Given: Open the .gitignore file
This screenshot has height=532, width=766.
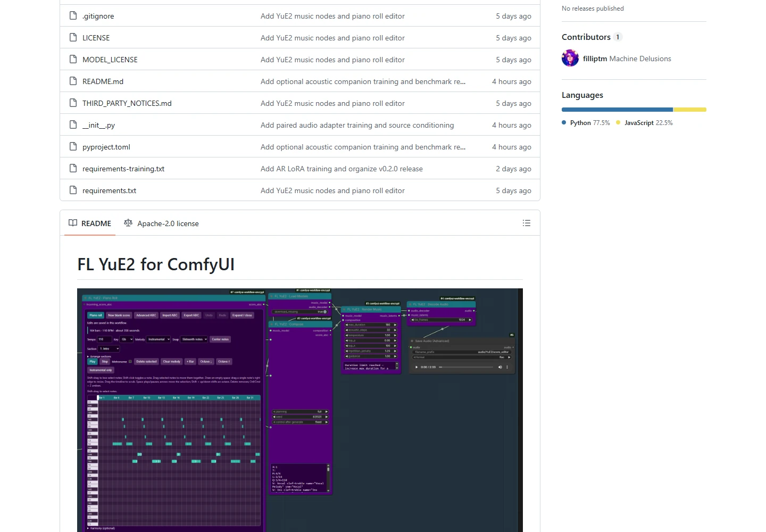Looking at the screenshot, I should click(x=98, y=16).
